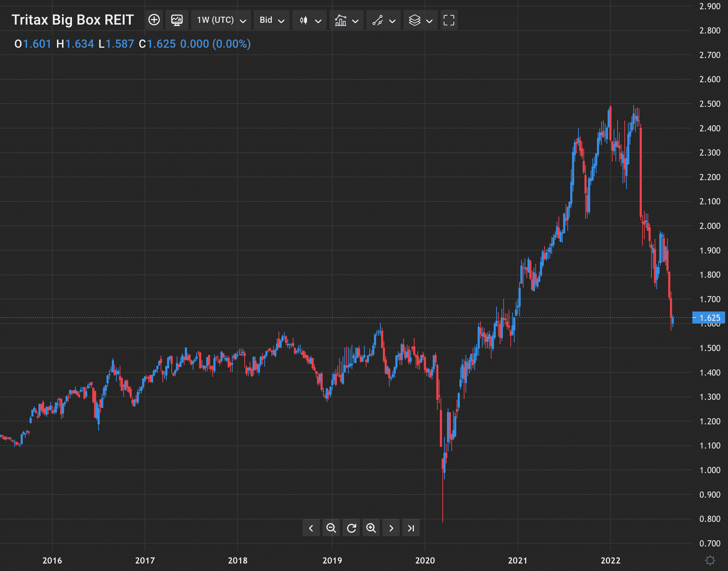This screenshot has height=571, width=728.
Task: Click the add symbol plus-circle icon
Action: click(x=154, y=20)
